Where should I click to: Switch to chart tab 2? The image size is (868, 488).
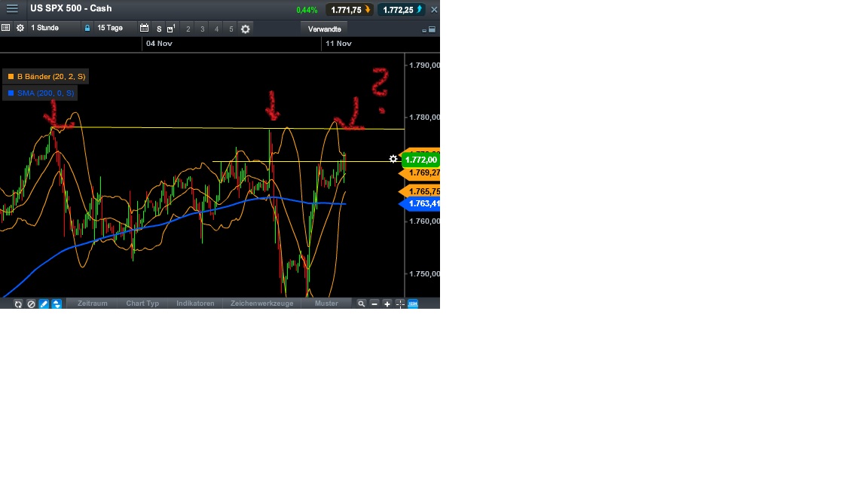click(x=188, y=28)
